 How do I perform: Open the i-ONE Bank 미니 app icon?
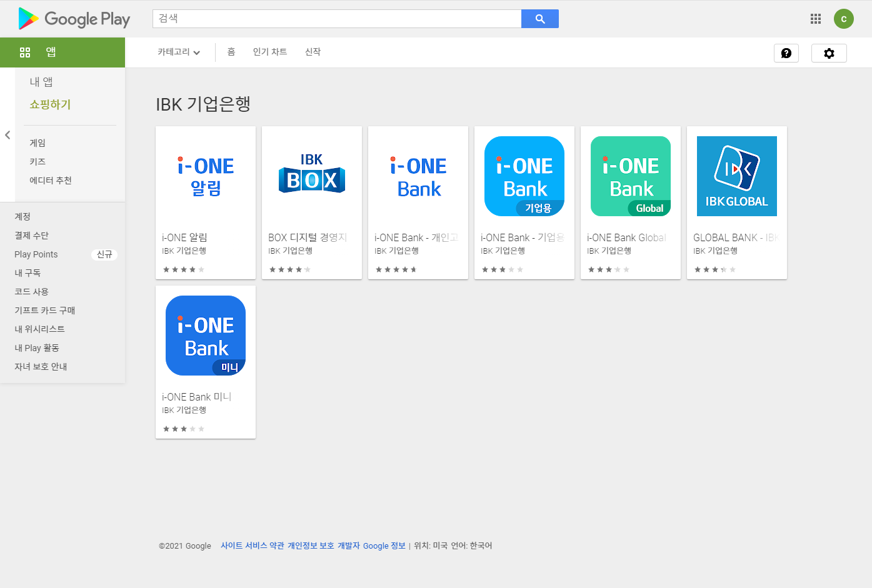(206, 336)
